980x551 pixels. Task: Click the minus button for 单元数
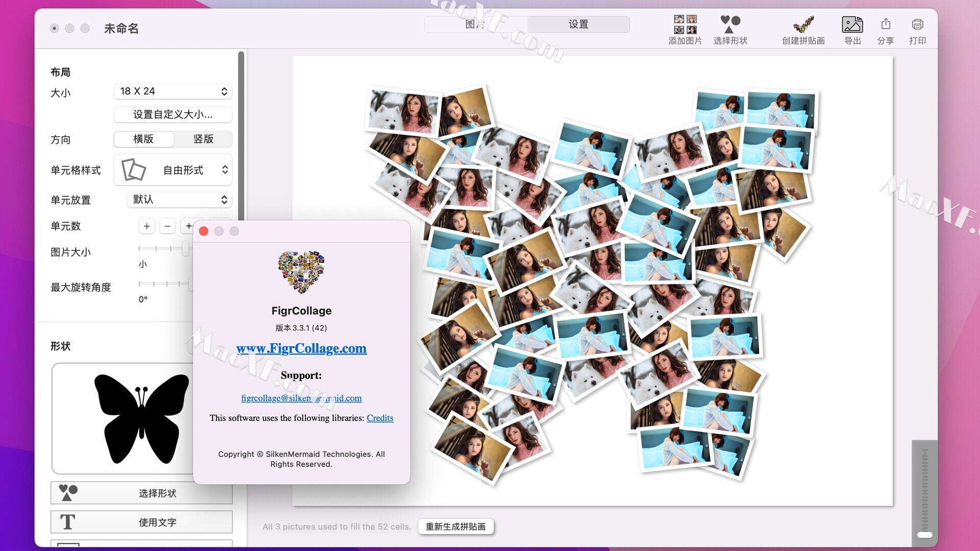[x=167, y=226]
